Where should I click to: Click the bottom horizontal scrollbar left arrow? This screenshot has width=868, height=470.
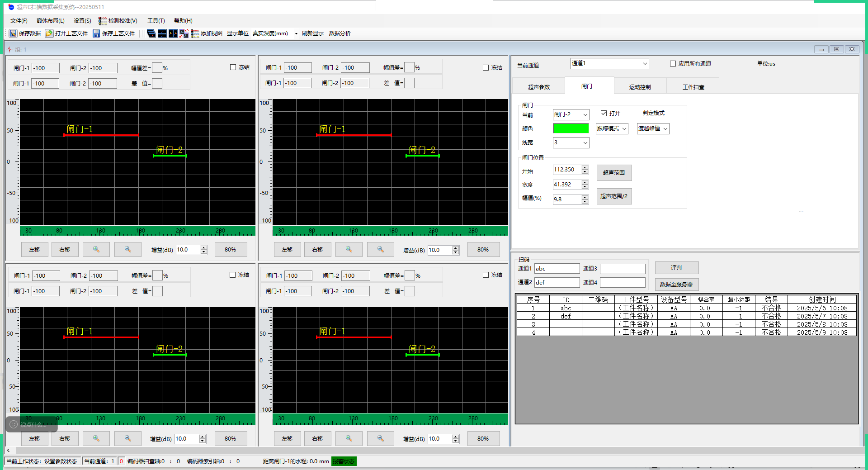[x=8, y=451]
